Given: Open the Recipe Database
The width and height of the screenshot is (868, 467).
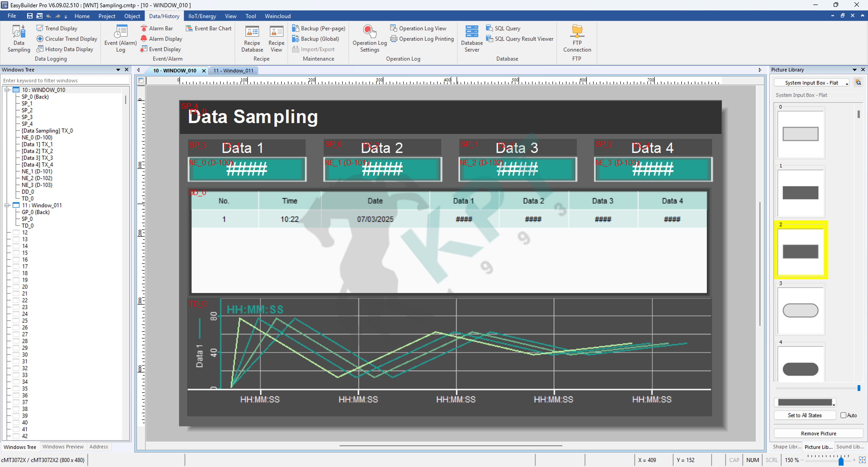Looking at the screenshot, I should [x=252, y=39].
